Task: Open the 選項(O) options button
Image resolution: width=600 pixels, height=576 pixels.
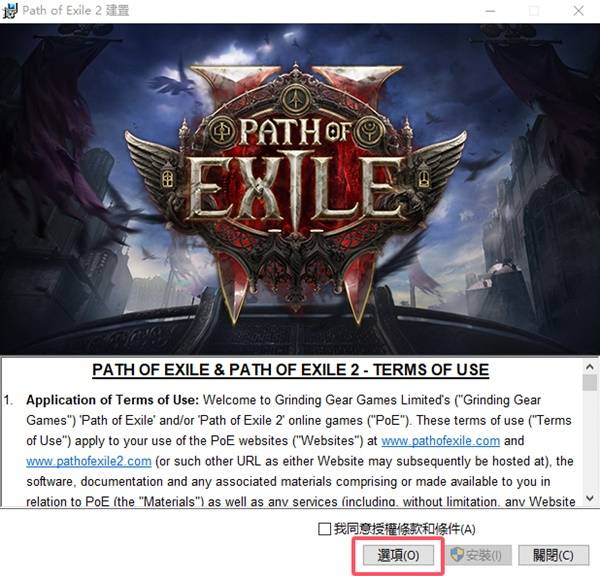Action: pyautogui.click(x=398, y=555)
